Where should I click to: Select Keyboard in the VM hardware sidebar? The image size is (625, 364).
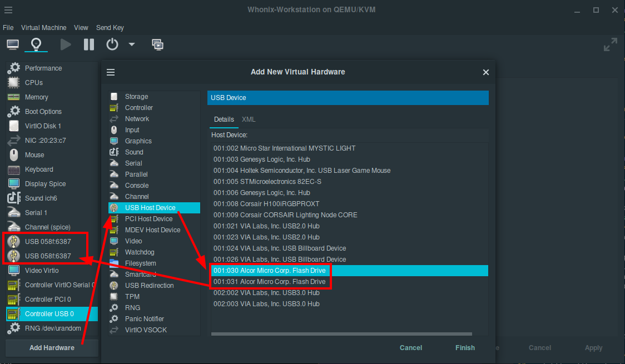52,169
